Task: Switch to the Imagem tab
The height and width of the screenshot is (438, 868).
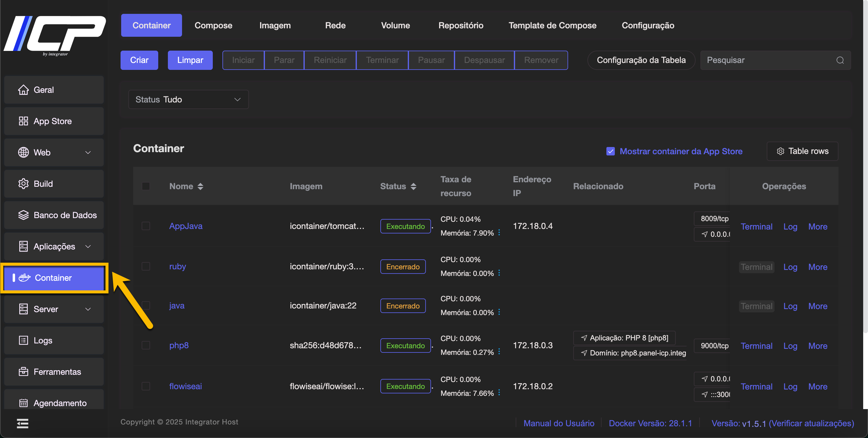Action: point(275,25)
